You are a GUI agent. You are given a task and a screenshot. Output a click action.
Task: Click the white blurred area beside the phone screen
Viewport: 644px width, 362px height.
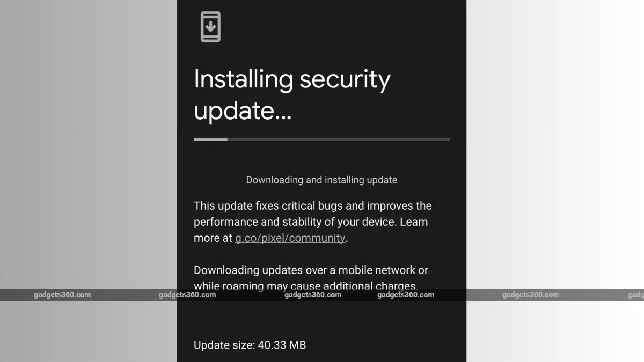[555, 145]
